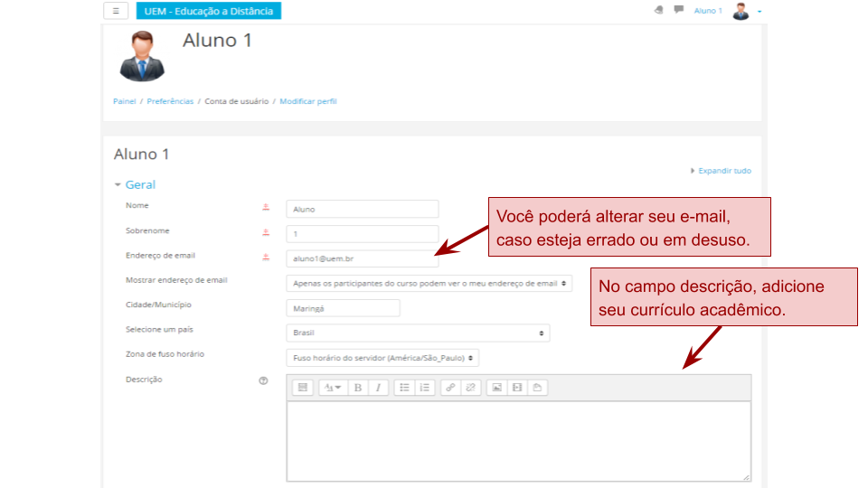868x488 pixels.
Task: Click the 'Expandir tudo' link
Action: (x=723, y=171)
